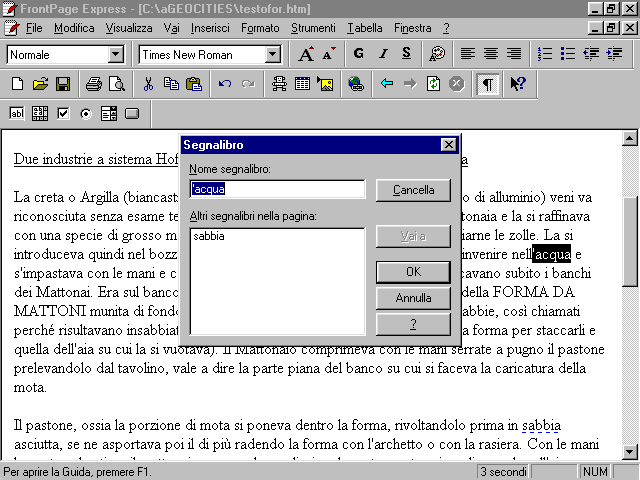Toggle show paragraph marks button
The image size is (640, 480).
[487, 84]
